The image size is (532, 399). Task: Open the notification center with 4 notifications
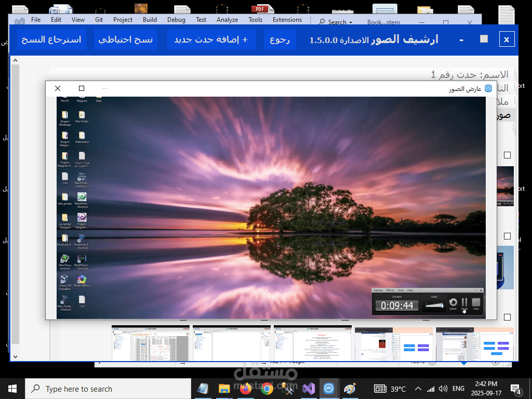[x=516, y=390]
